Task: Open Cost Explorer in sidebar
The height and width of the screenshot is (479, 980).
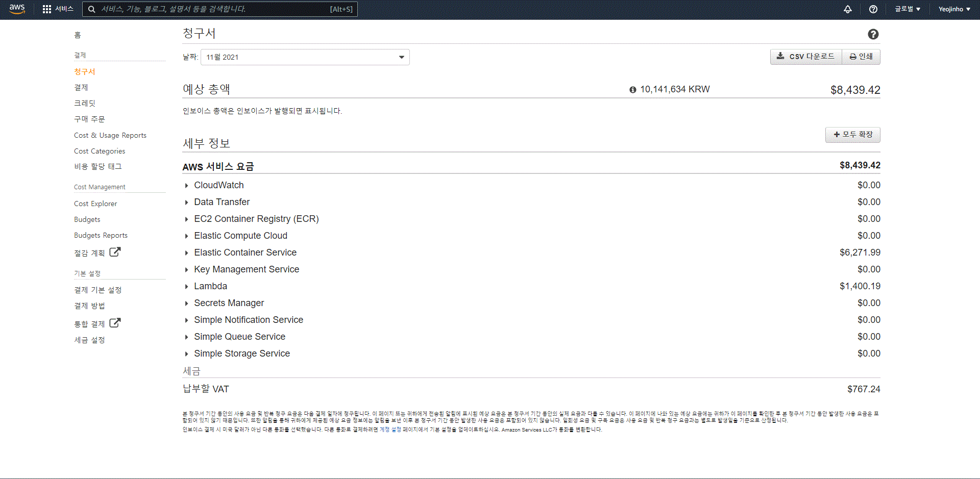Action: click(x=95, y=204)
